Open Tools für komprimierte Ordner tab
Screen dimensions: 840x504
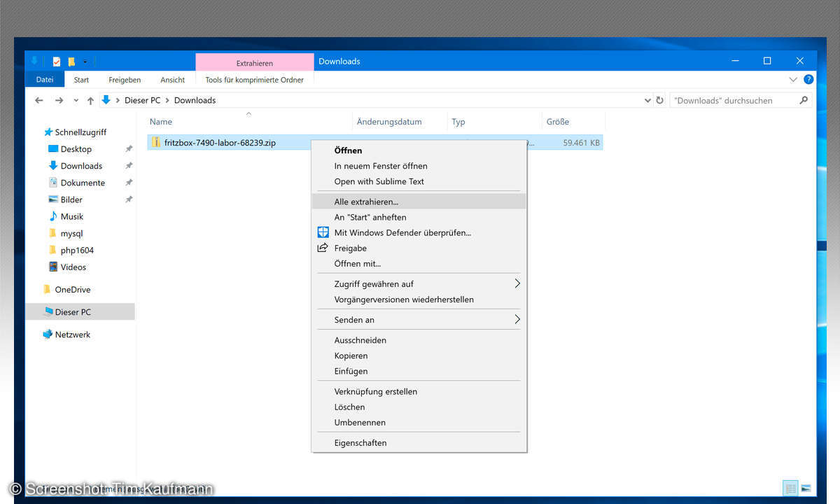point(255,80)
